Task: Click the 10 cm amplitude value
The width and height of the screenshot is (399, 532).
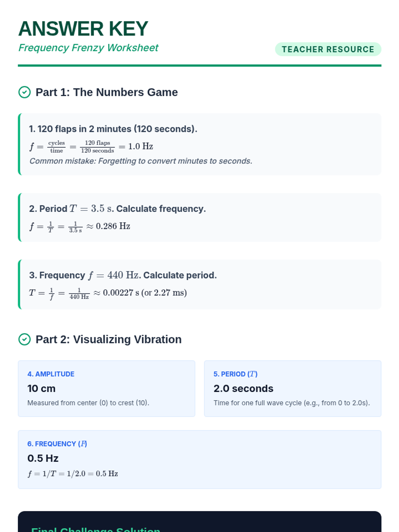Action: tap(42, 388)
